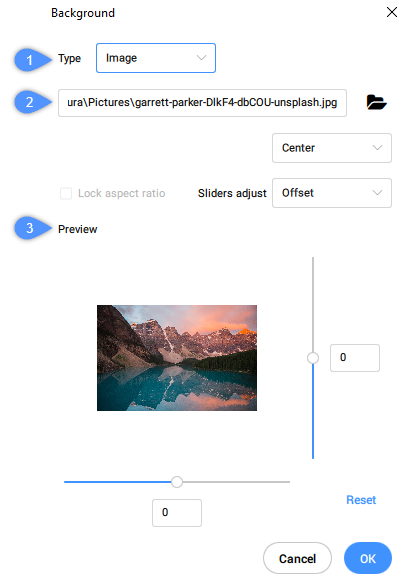Click the chevron arrow in Type combo box
Image resolution: width=403 pixels, height=586 pixels.
click(202, 58)
